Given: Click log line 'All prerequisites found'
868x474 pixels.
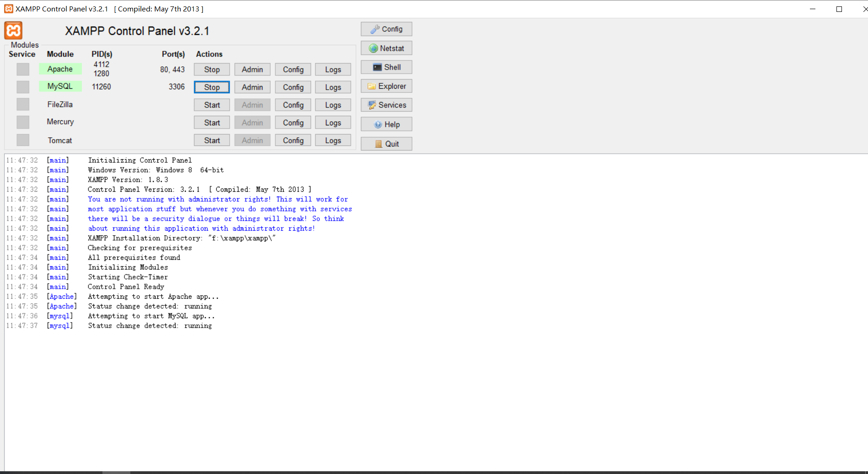Looking at the screenshot, I should pos(134,258).
